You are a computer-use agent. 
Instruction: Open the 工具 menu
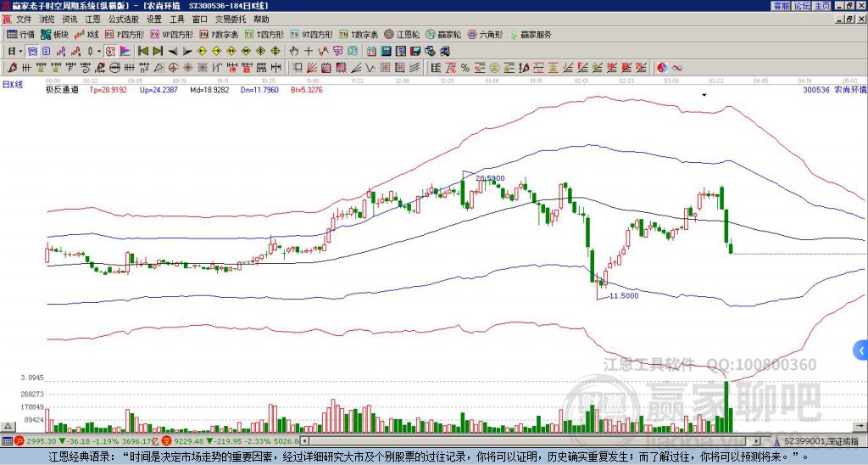(176, 20)
